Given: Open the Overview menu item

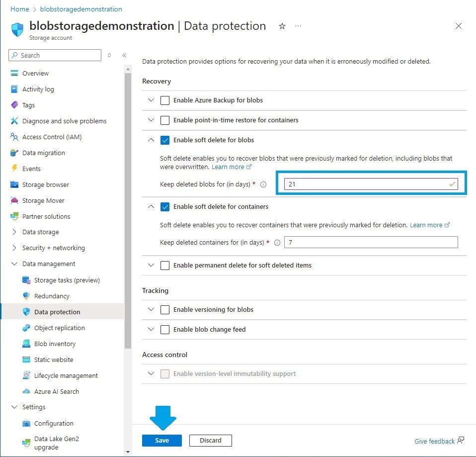Looking at the screenshot, I should (35, 73).
